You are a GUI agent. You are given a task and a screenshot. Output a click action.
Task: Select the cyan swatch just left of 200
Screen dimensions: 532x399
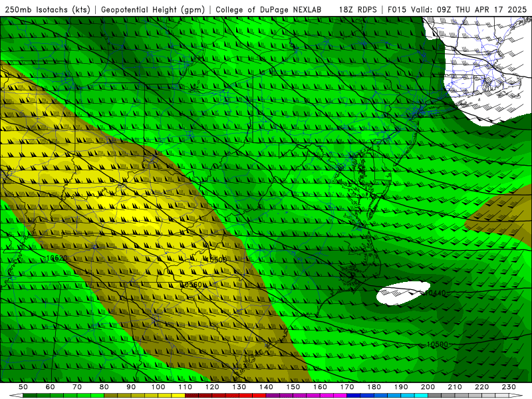421,396
